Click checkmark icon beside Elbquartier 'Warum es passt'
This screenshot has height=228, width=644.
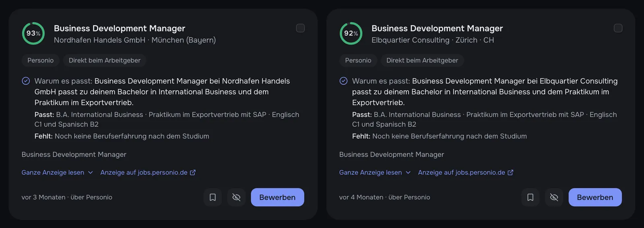point(343,81)
